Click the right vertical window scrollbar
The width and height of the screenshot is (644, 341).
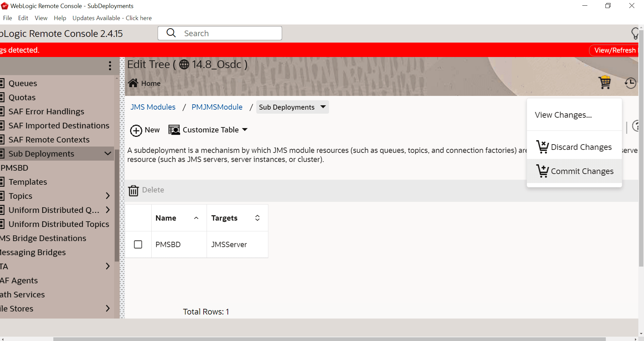tap(641, 148)
